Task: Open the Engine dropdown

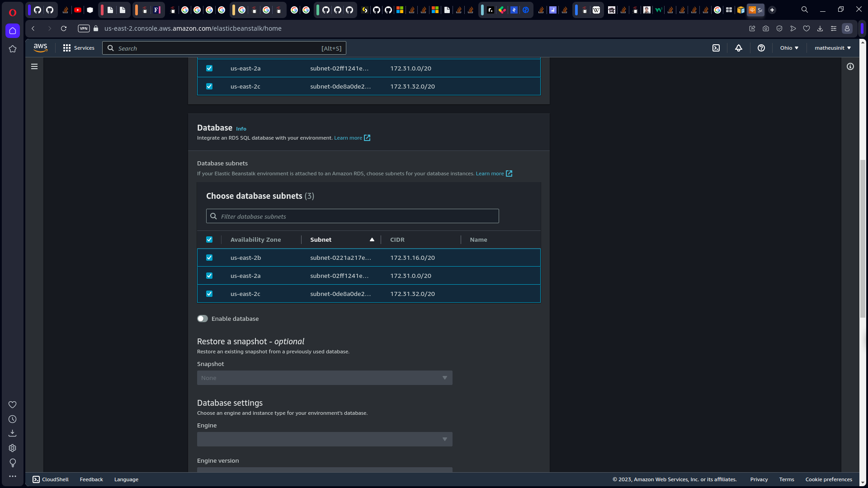Action: tap(324, 439)
